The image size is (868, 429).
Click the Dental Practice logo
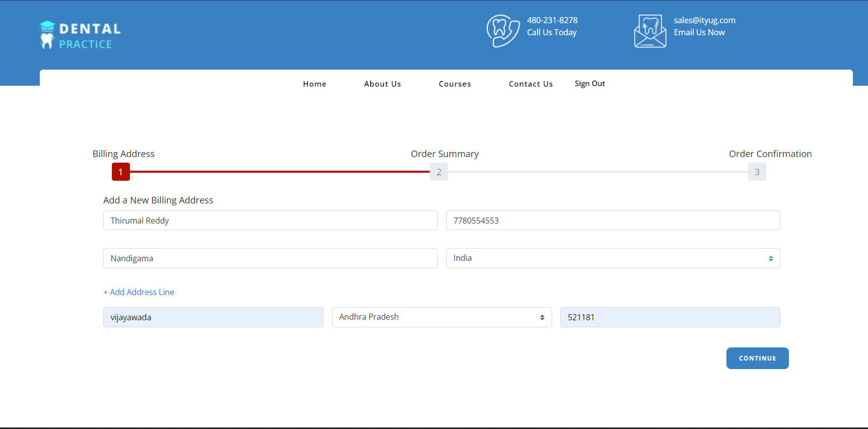(81, 35)
